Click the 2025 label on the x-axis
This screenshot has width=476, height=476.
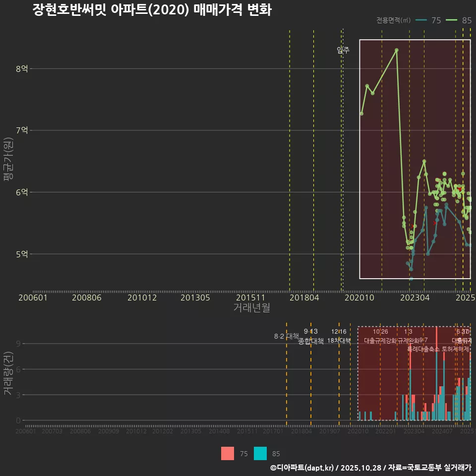tap(466, 297)
